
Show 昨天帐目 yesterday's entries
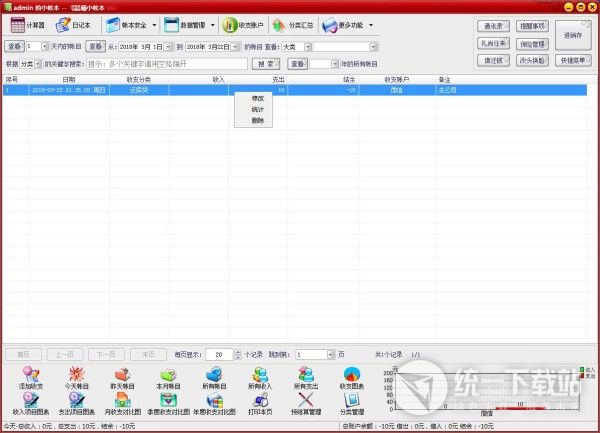(122, 378)
